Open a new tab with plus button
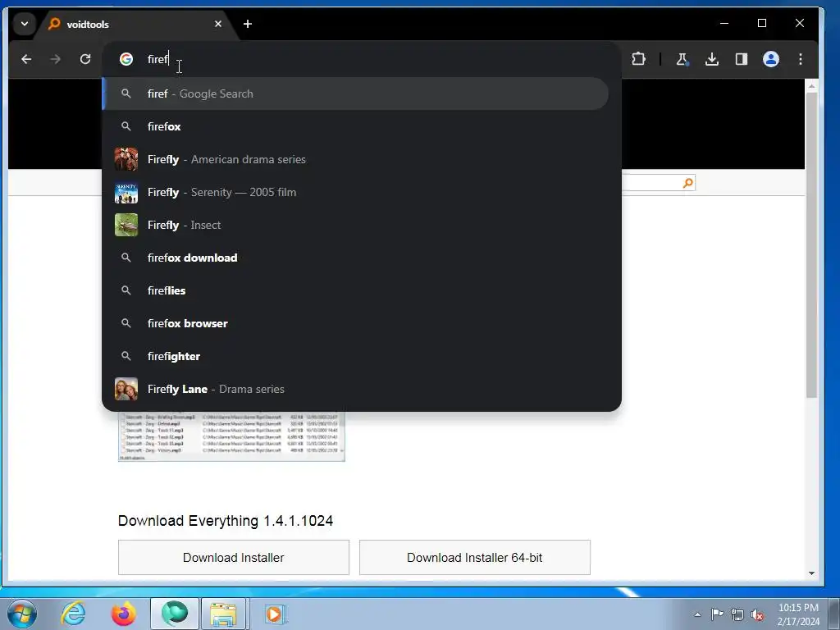Viewport: 840px width, 630px height. tap(248, 24)
